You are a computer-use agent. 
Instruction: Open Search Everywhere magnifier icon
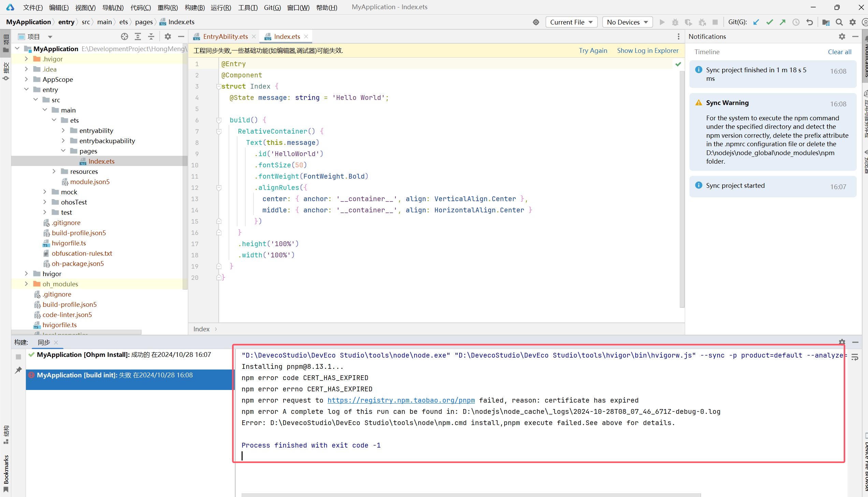pos(839,22)
